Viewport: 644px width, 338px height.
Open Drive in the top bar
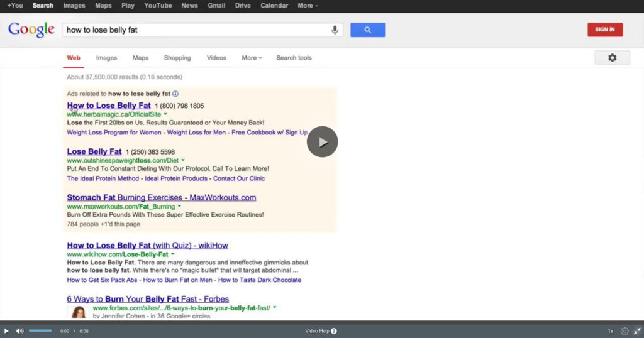(243, 6)
